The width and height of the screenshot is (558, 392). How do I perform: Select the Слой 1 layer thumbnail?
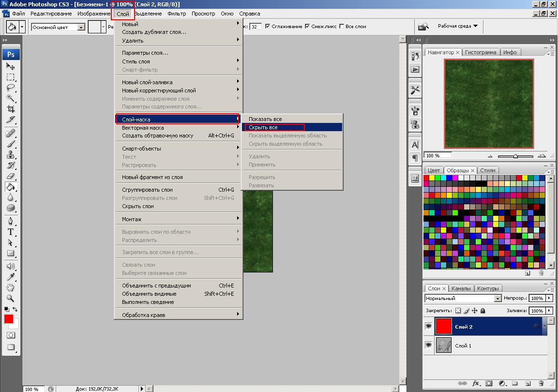443,345
